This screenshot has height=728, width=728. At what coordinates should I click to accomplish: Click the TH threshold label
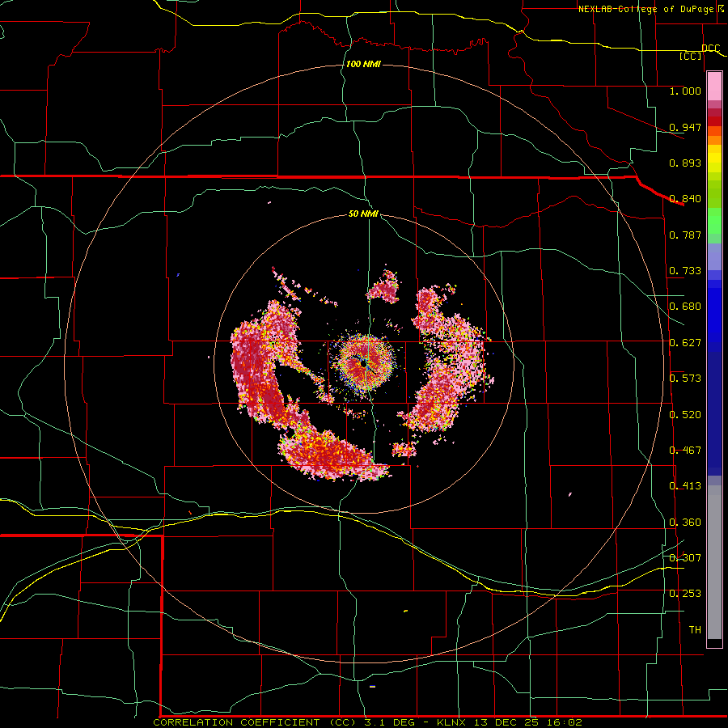pos(695,630)
